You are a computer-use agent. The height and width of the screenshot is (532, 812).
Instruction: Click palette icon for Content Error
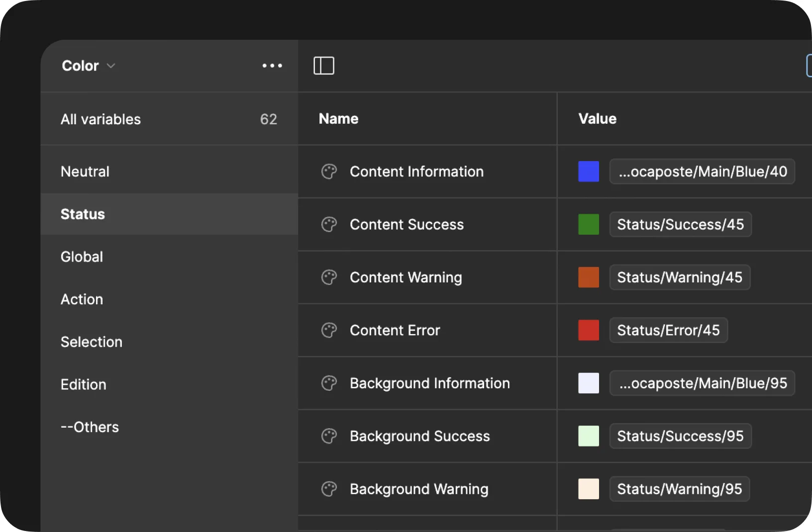click(x=329, y=330)
